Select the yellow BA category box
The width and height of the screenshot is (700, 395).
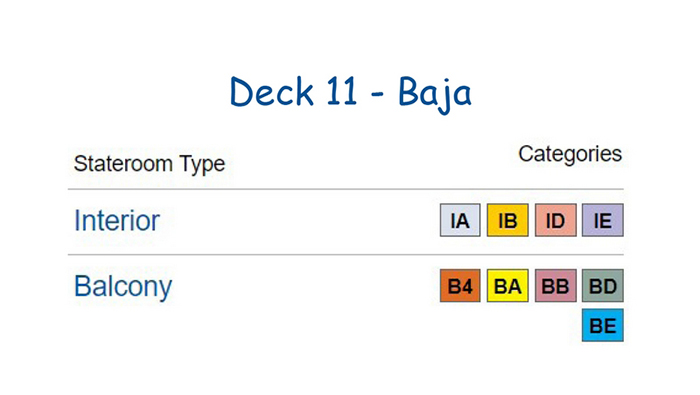508,286
